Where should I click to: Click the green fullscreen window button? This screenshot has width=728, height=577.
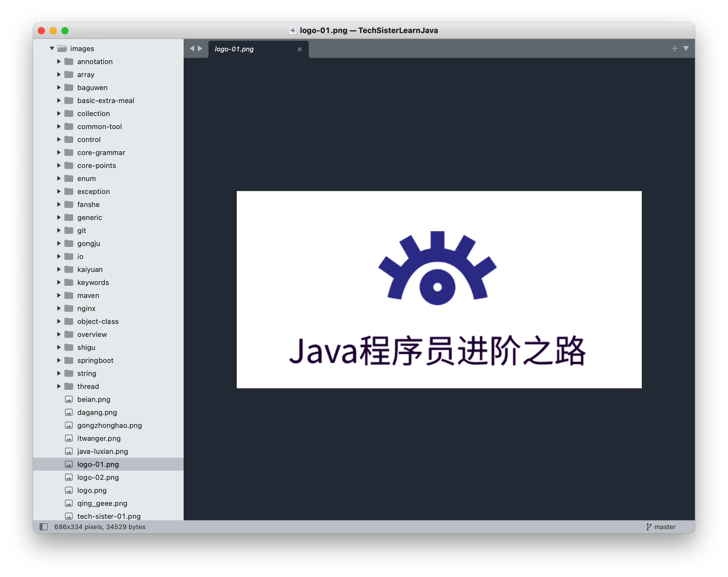65,31
